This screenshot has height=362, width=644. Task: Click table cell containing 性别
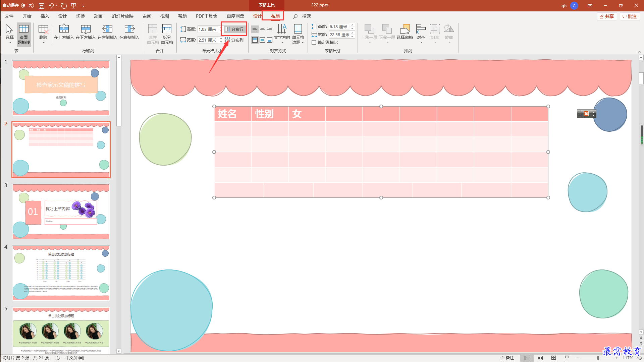tap(270, 114)
